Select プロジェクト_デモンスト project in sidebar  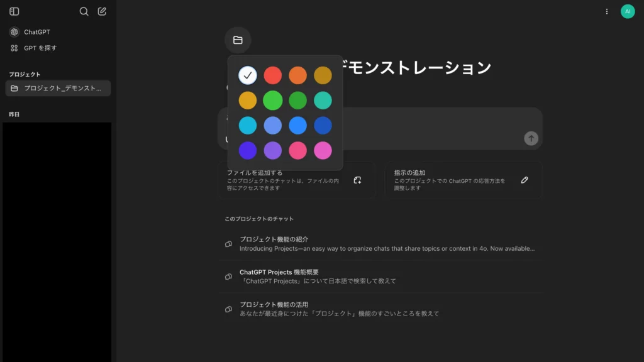(x=58, y=89)
